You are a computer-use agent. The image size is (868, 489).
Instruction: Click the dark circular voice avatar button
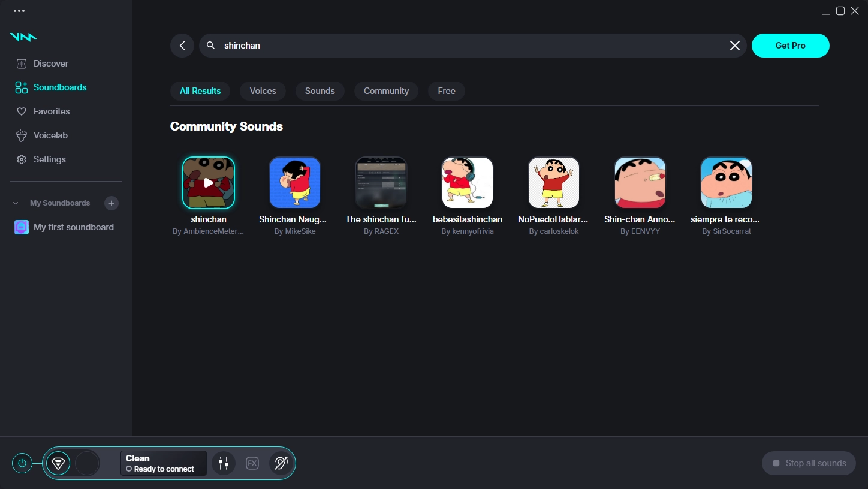(x=87, y=463)
